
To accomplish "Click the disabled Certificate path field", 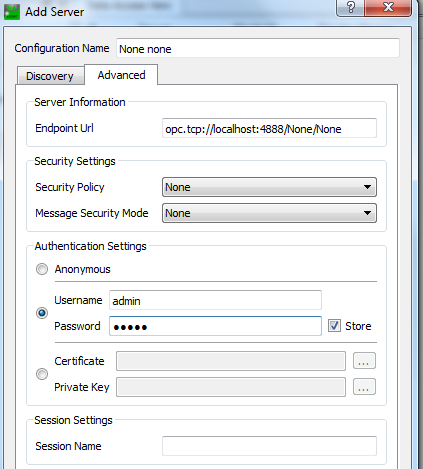I will coord(231,361).
